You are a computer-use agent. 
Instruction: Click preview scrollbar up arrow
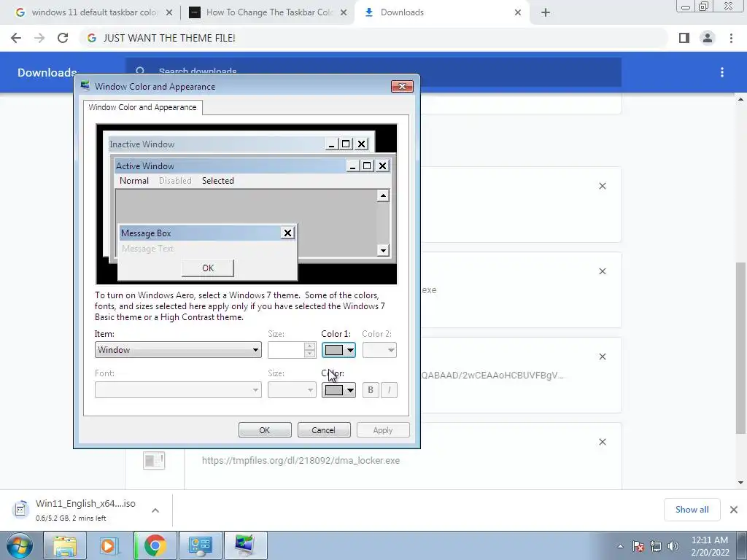pyautogui.click(x=383, y=195)
